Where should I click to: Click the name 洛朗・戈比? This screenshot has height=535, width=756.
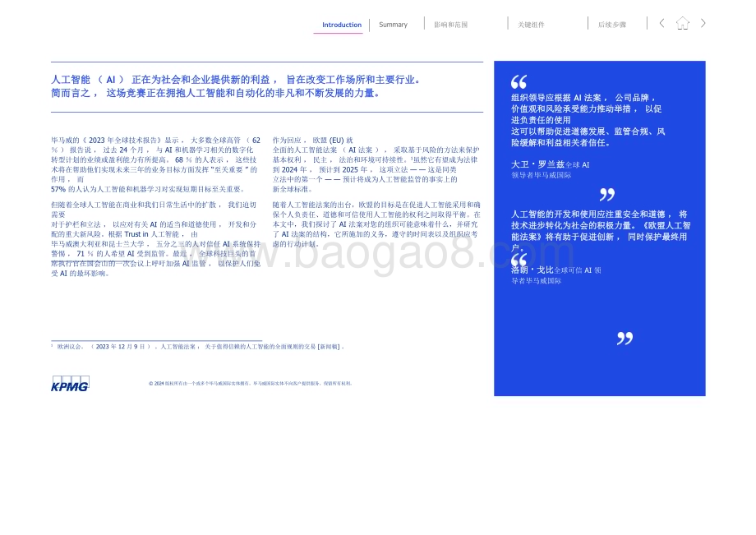(x=532, y=270)
